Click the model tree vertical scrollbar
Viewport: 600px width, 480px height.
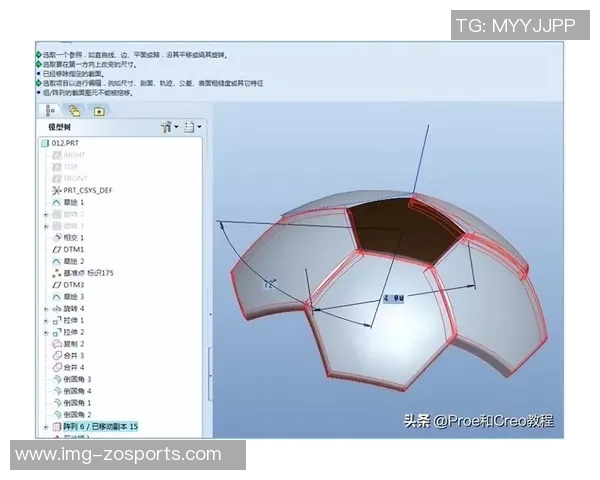pos(208,370)
